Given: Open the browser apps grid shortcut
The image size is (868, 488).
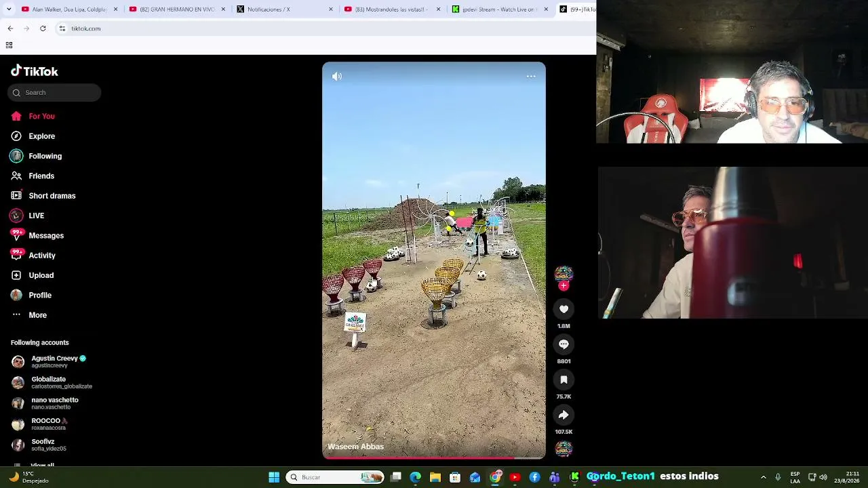Looking at the screenshot, I should click(9, 45).
